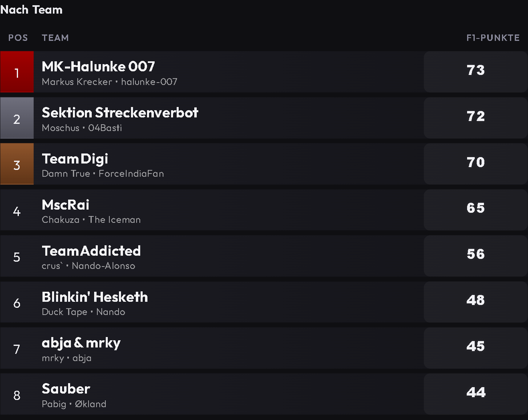This screenshot has height=420, width=528.
Task: Select the Sektion Streckenverbot team name
Action: 120,113
